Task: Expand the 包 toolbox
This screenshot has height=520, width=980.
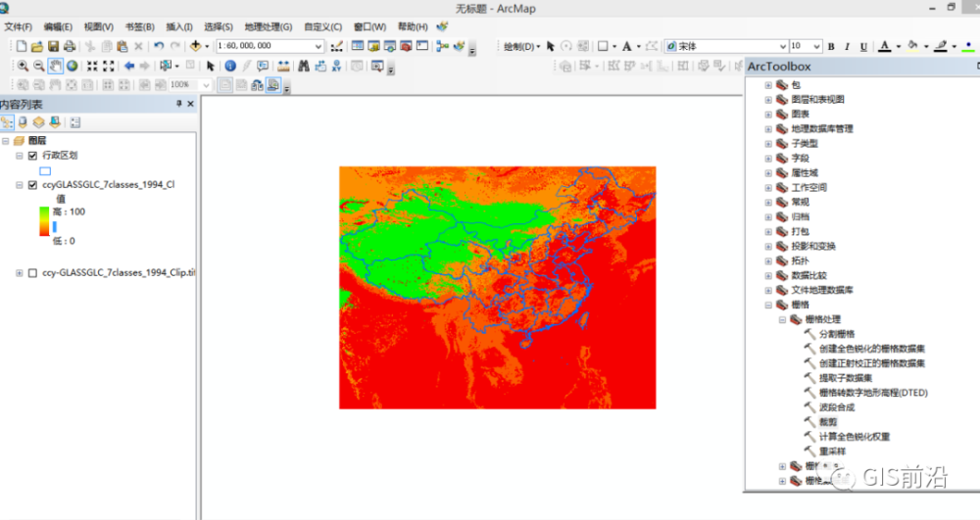Action: pos(768,85)
